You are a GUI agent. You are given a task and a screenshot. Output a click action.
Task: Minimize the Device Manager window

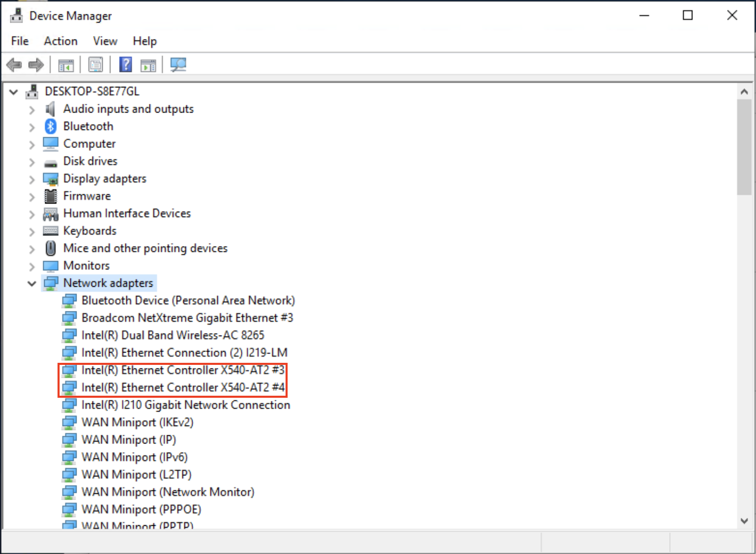click(x=644, y=15)
